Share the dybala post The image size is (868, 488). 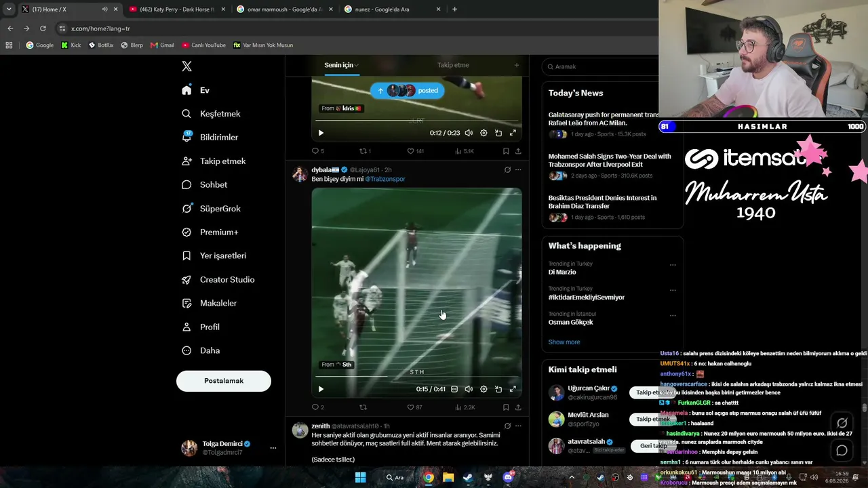pyautogui.click(x=518, y=407)
